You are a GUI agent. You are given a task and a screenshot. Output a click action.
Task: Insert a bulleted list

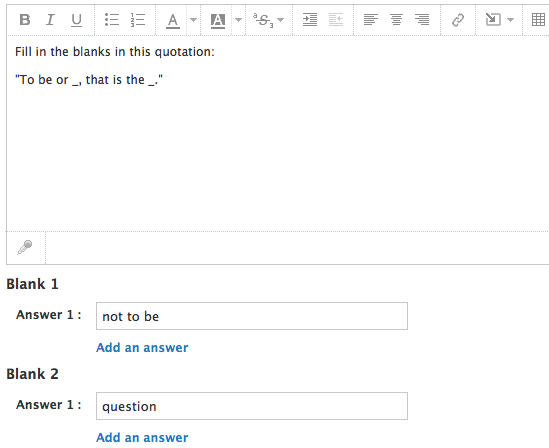[x=112, y=20]
